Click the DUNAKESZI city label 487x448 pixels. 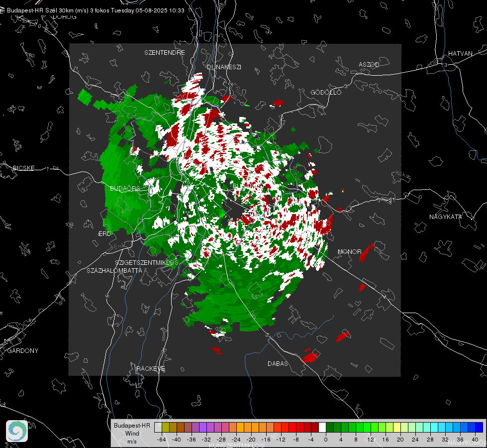224,67
